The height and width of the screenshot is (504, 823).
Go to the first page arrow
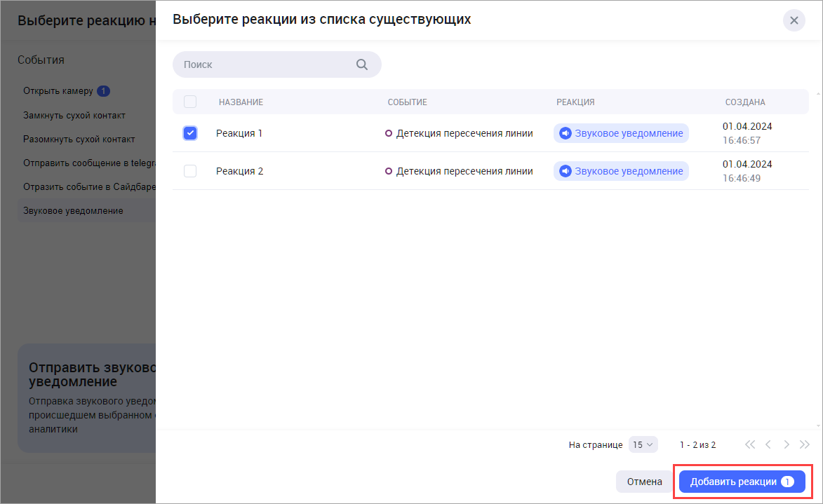(750, 444)
